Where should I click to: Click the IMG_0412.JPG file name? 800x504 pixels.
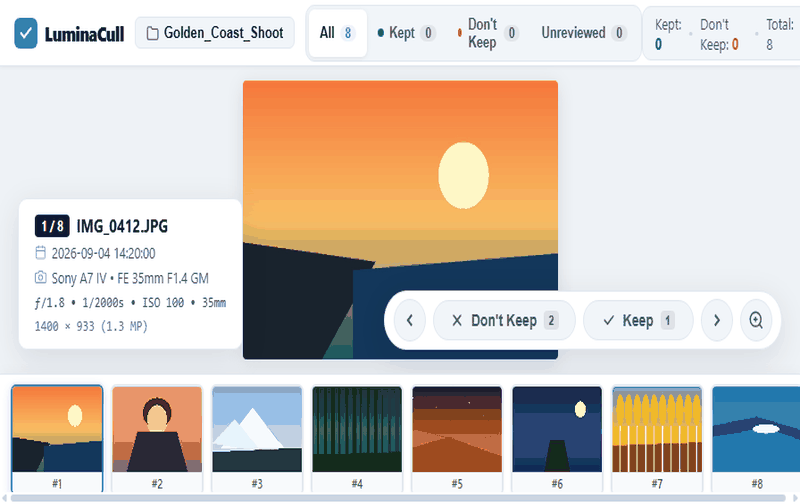coord(122,226)
